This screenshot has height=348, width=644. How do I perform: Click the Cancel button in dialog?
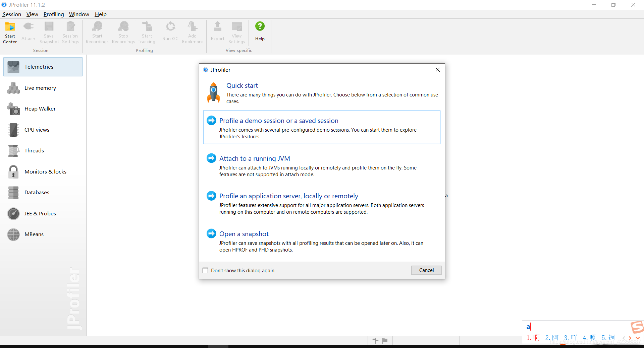click(426, 270)
